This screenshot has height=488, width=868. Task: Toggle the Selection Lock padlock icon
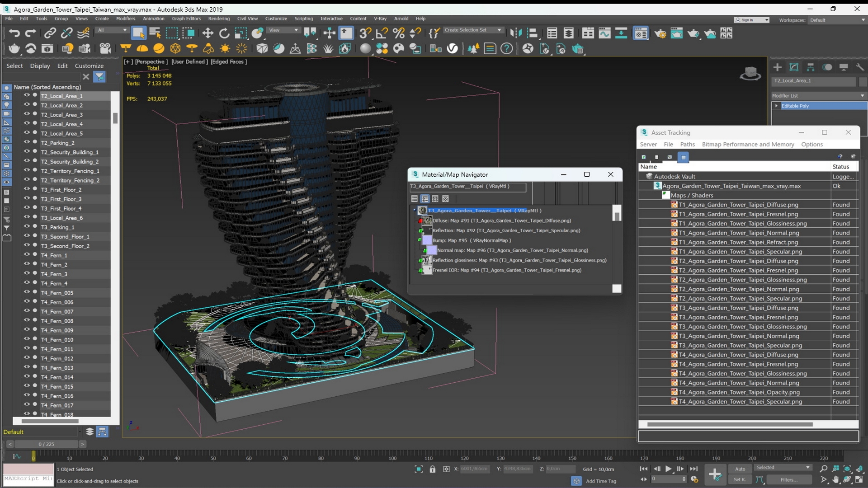click(433, 469)
